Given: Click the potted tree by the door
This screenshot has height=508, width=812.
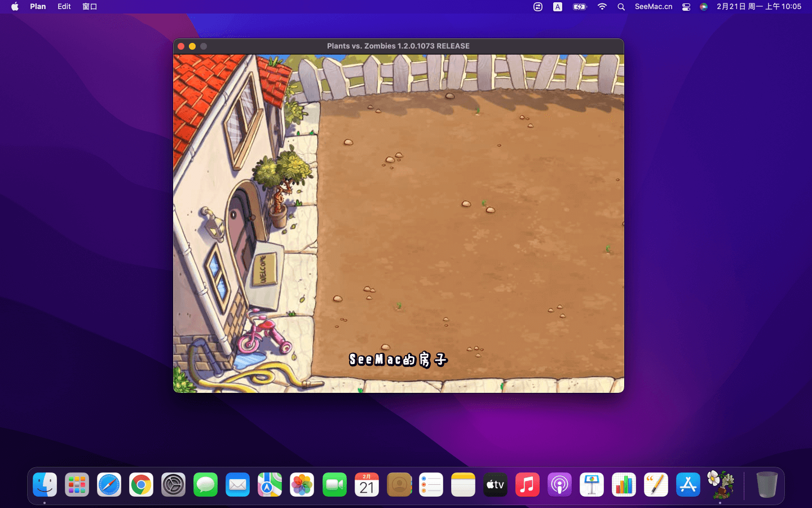Looking at the screenshot, I should pyautogui.click(x=282, y=186).
